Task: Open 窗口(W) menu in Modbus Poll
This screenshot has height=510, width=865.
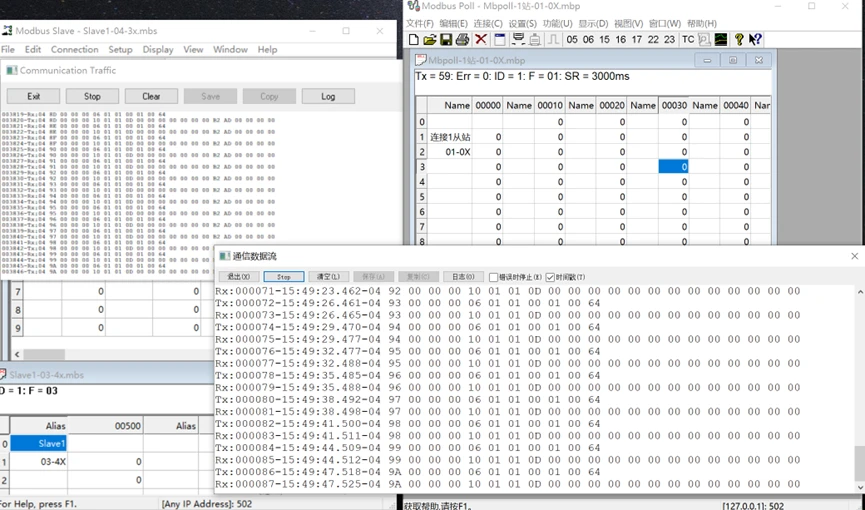Action: pos(665,24)
